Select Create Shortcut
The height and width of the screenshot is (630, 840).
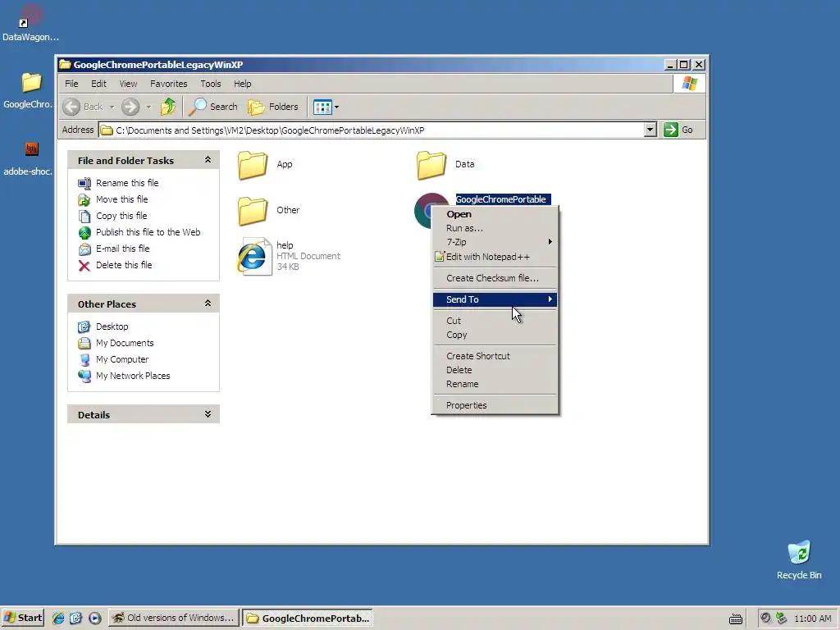[x=495, y=356]
